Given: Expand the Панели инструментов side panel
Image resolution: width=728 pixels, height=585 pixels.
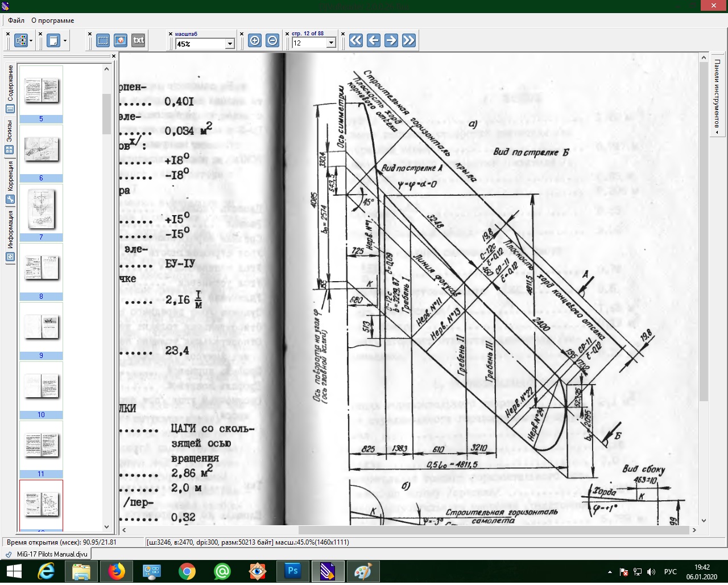Looking at the screenshot, I should tap(717, 96).
